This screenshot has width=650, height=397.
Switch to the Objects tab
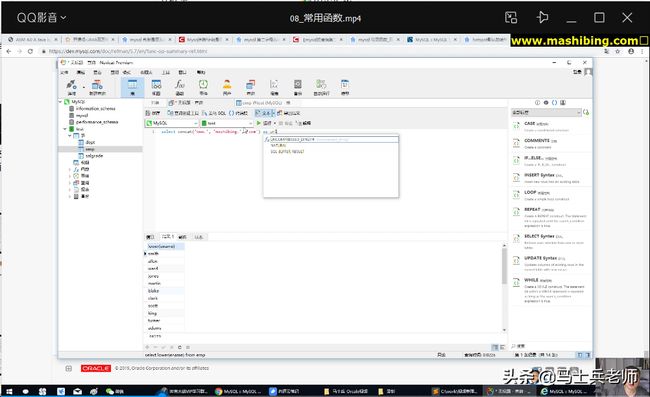click(155, 102)
